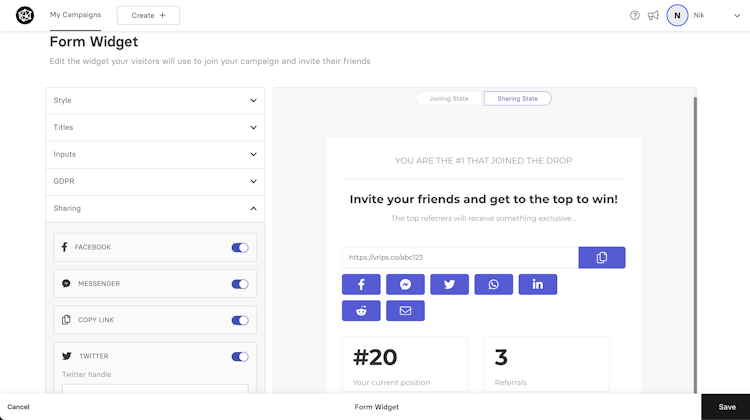Click the LinkedIn share button in preview
The height and width of the screenshot is (420, 750).
pos(537,284)
